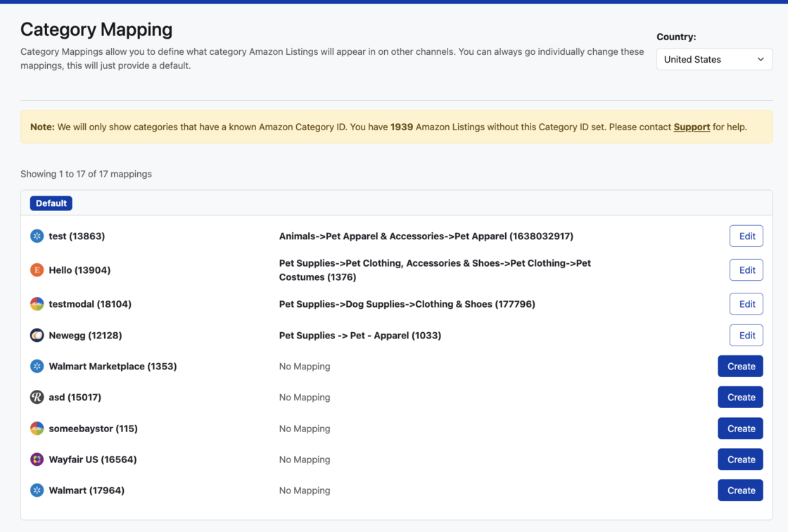Screen dimensions: 788x532
Task: Click the testmodal (18104) channel name
Action: coord(90,304)
